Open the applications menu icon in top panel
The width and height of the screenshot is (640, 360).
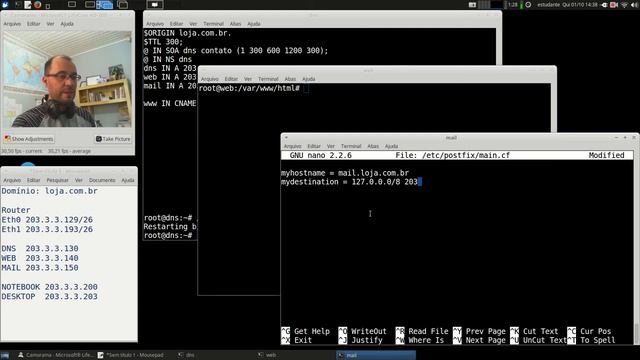pos(6,5)
